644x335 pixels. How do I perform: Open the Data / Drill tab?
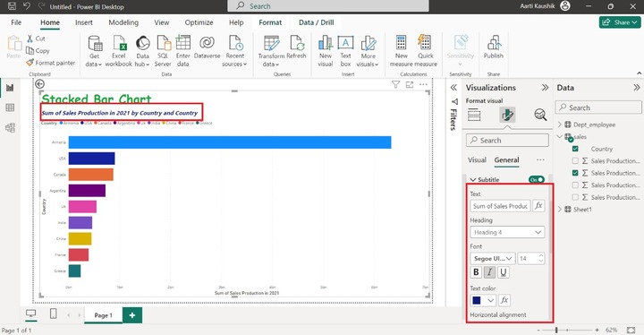coord(317,22)
